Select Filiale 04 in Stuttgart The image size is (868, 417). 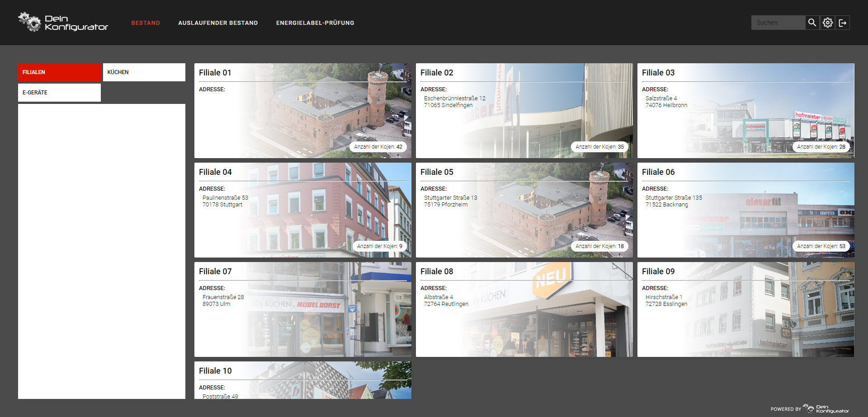click(302, 210)
